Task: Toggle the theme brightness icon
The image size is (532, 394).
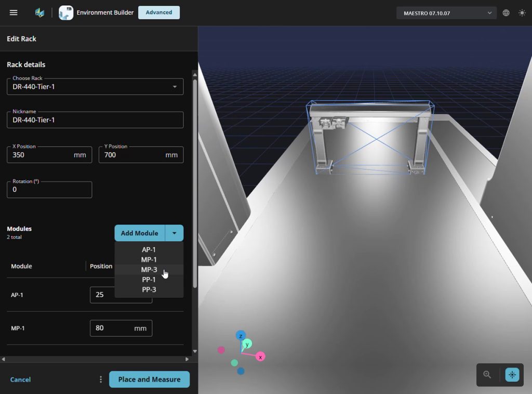Action: (522, 12)
